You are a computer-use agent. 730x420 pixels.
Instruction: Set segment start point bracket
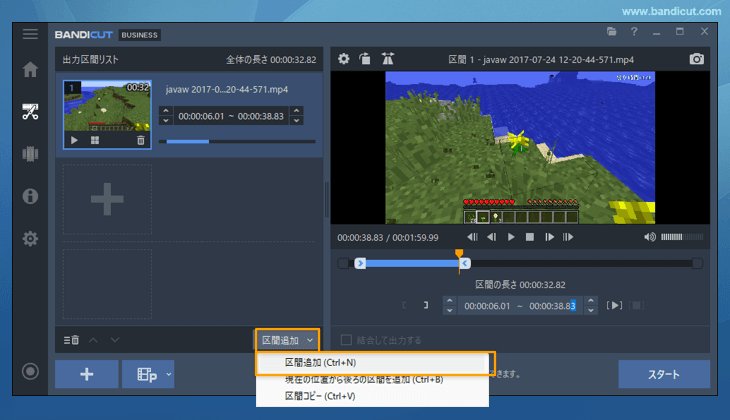point(404,305)
